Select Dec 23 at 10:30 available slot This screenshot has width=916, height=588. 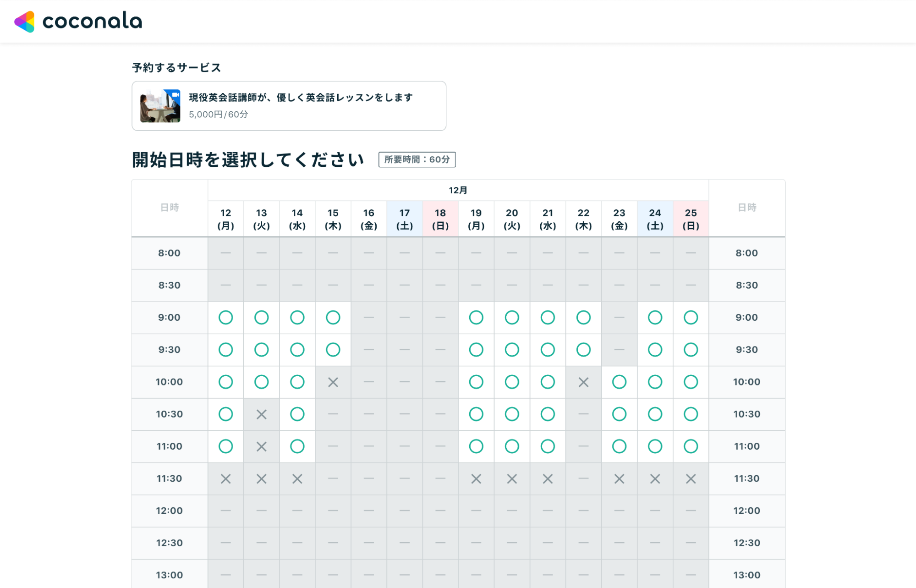(619, 414)
